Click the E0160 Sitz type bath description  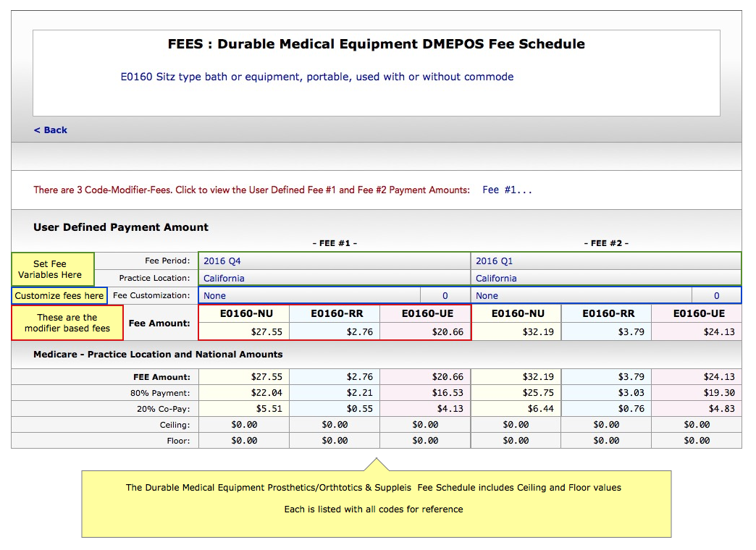coord(316,77)
